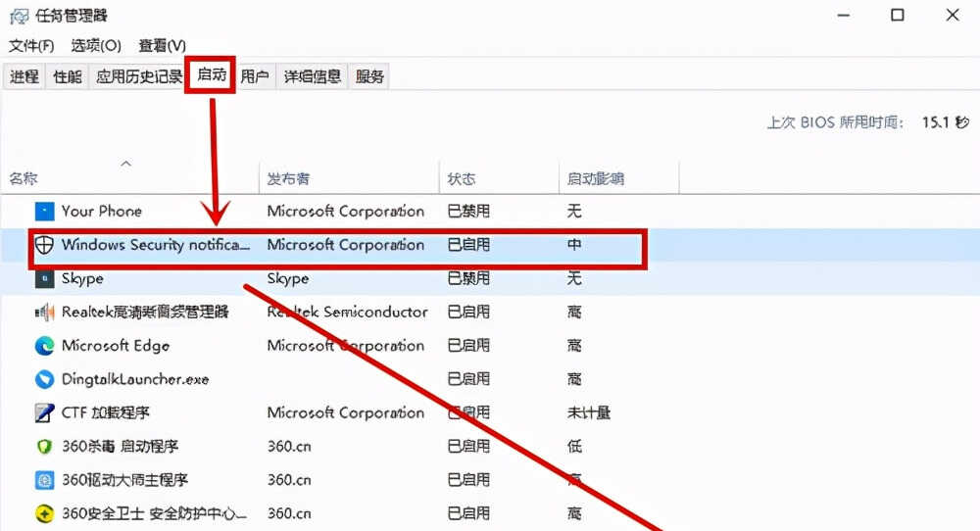
Task: Click 中 startup impact of Windows Security
Action: tap(573, 245)
